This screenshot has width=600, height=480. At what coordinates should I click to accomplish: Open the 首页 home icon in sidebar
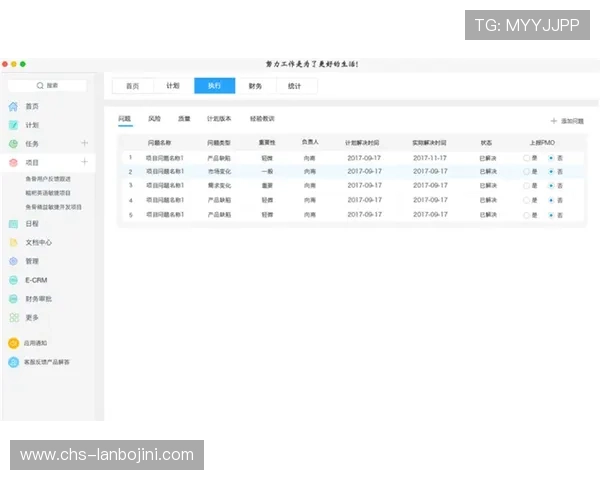[x=13, y=106]
